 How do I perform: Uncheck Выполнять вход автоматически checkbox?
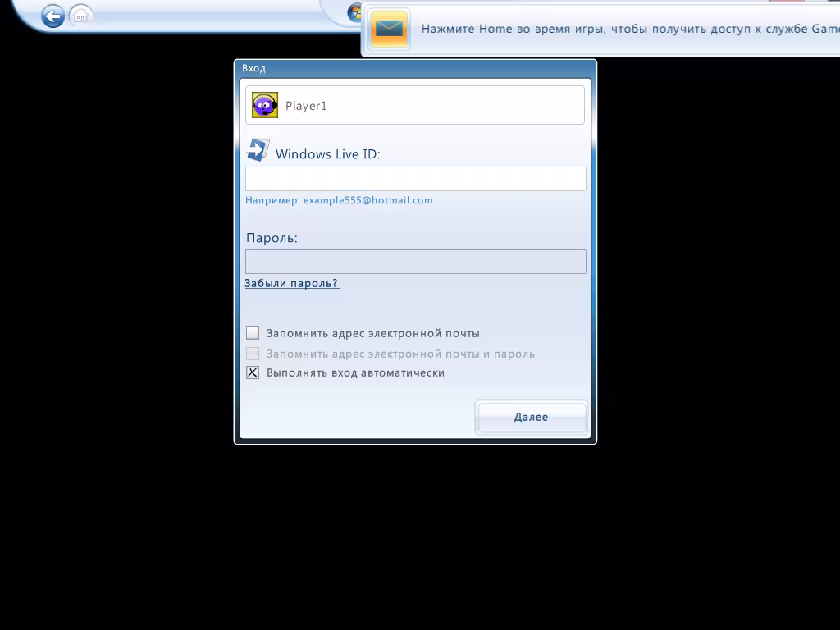click(x=253, y=372)
